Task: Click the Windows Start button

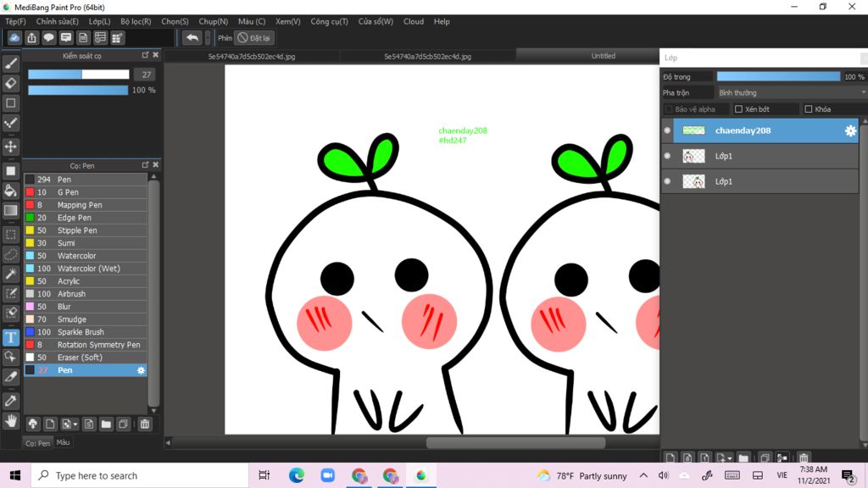Action: (x=15, y=475)
